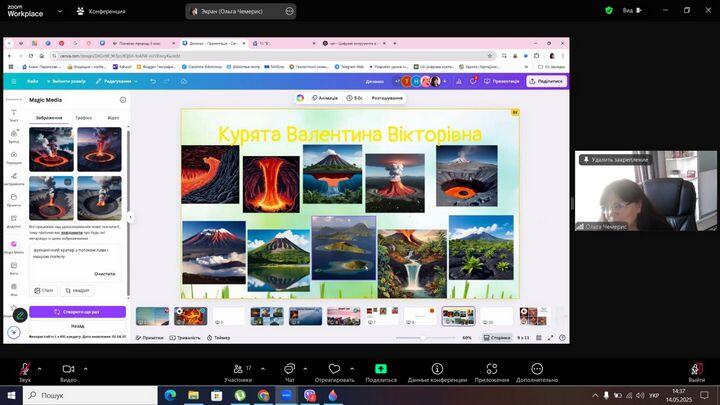Screen dimensions: 720x405
Task: Toggle the Сторінки pages view button
Action: coord(497,338)
